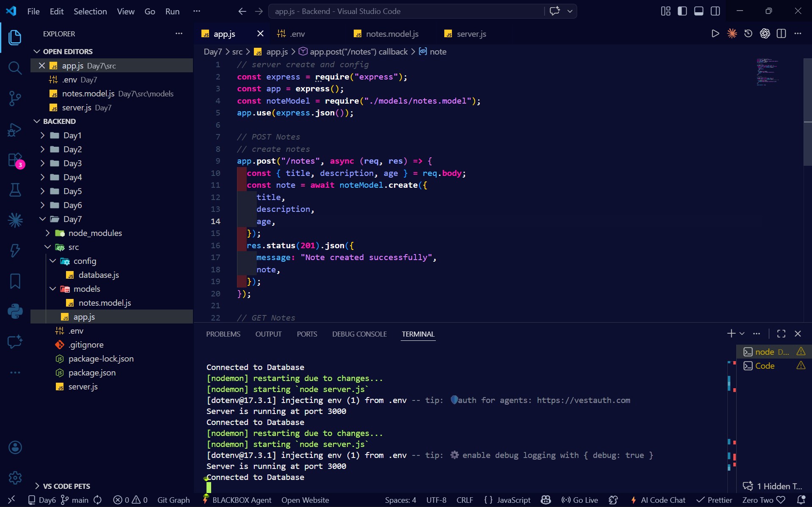The height and width of the screenshot is (507, 812).
Task: Click the code minimap preview
Action: [x=768, y=72]
